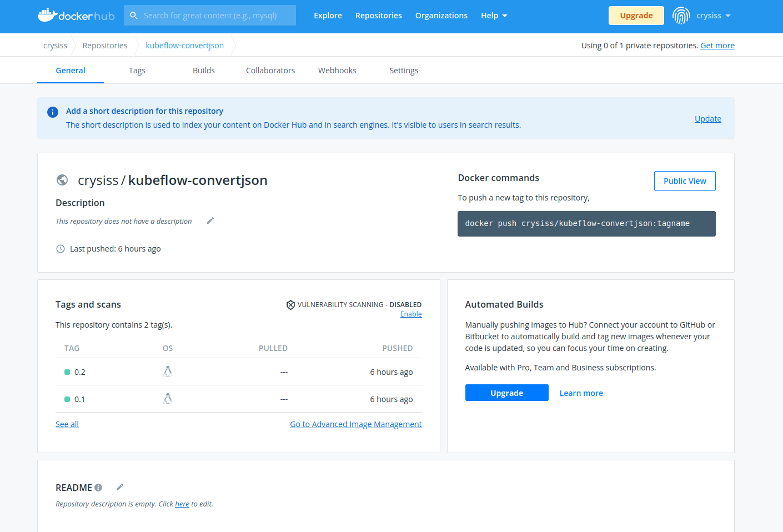Click the Linux penguin icon for tag 0.1
The image size is (783, 532).
click(x=168, y=399)
